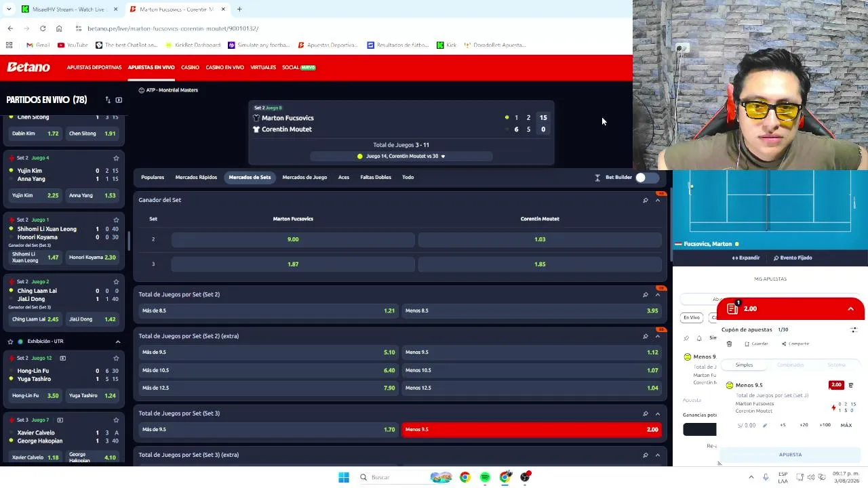
Task: Collapse Total de Juegos por Set (Set 3) market
Action: pyautogui.click(x=658, y=413)
